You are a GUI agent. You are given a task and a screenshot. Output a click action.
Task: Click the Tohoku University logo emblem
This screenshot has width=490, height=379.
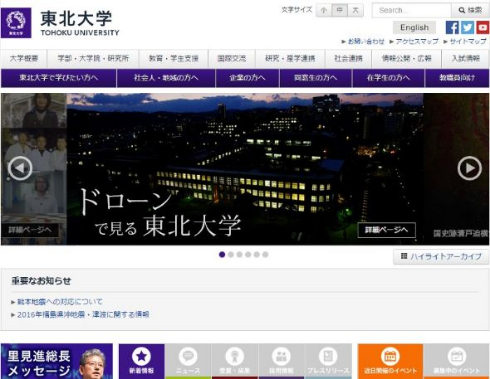[16, 23]
